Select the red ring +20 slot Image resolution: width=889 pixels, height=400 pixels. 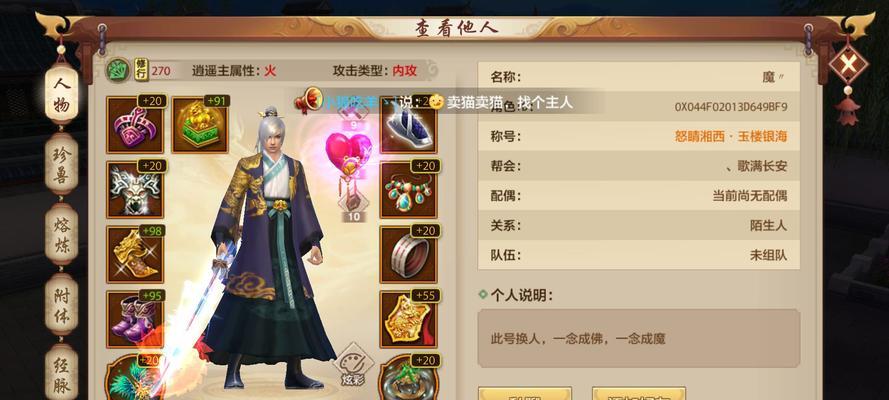click(x=408, y=255)
